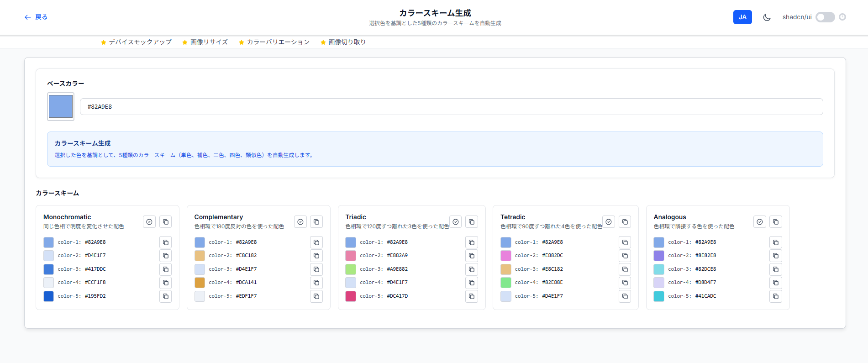The height and width of the screenshot is (363, 868).
Task: Select Monochromatic swatch #195FD2
Action: (x=48, y=296)
